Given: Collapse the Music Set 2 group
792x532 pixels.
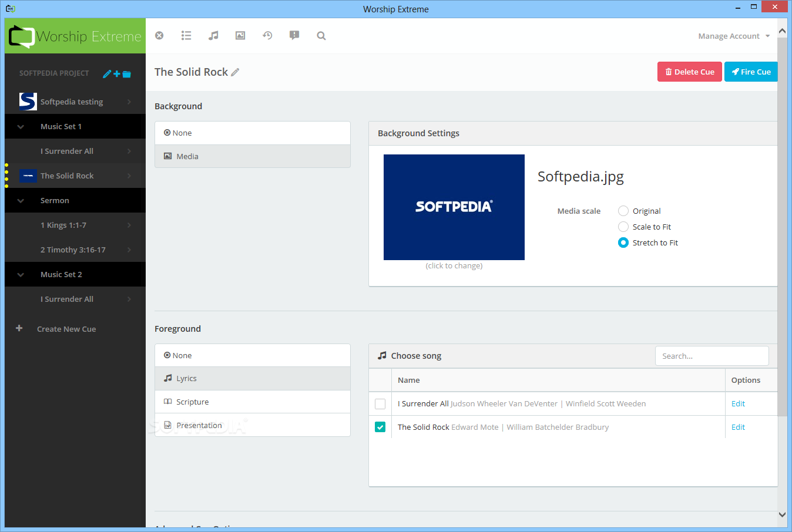Looking at the screenshot, I should (x=21, y=274).
